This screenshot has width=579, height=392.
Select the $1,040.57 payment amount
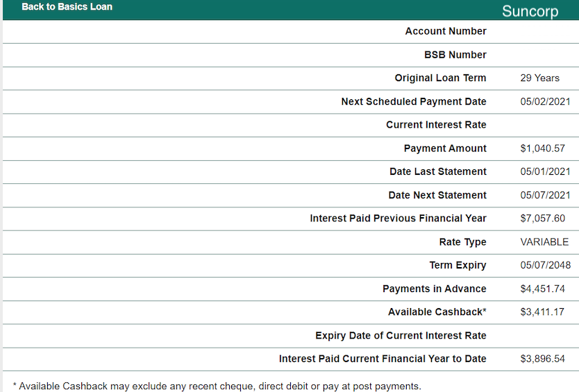(x=542, y=148)
